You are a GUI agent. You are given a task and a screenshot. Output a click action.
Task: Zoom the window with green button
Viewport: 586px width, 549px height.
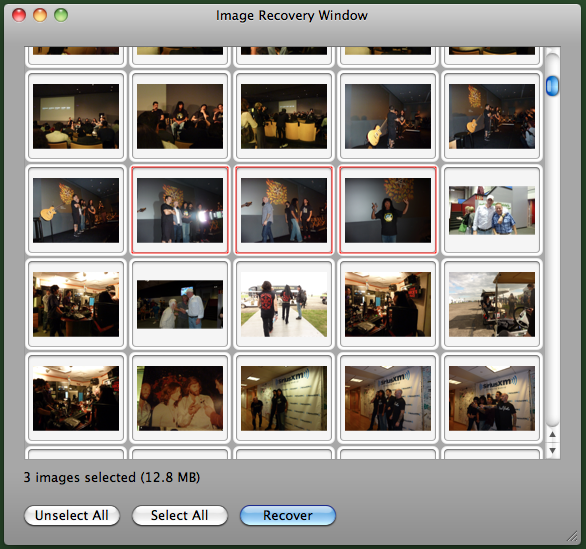click(x=61, y=15)
